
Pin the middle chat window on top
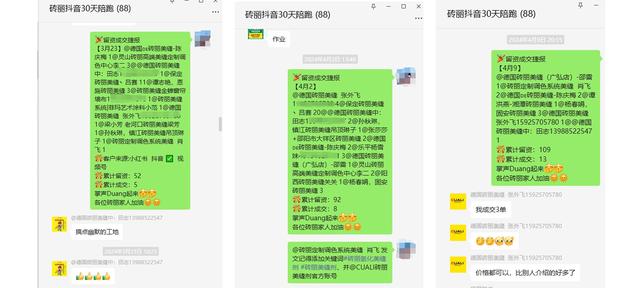(373, 6)
